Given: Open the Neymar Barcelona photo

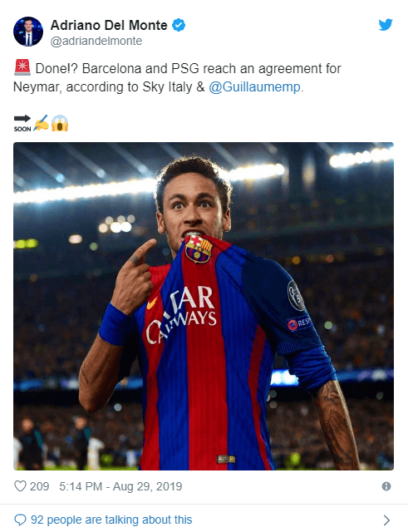Looking at the screenshot, I should point(204,306).
